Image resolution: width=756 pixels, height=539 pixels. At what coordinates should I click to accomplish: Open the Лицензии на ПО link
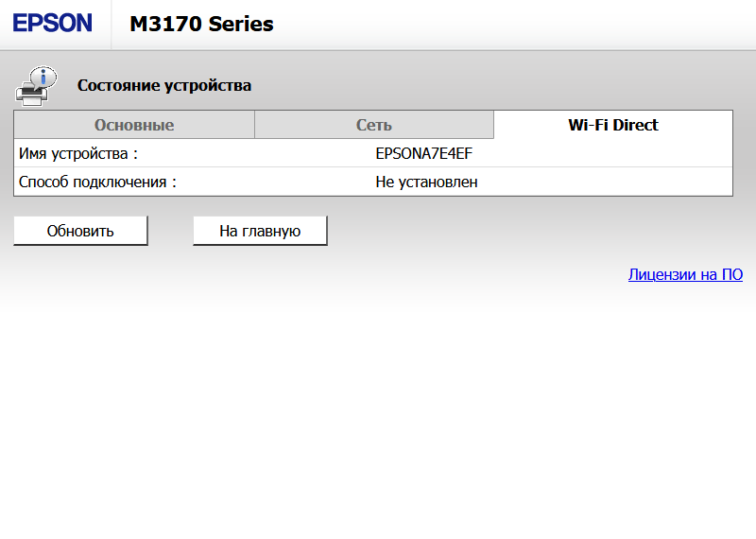pos(685,274)
